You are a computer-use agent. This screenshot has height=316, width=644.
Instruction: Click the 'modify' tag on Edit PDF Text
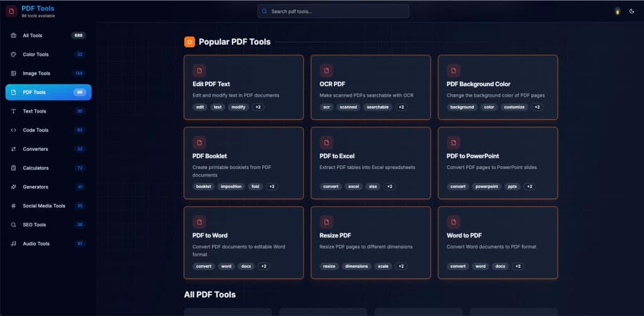point(238,107)
